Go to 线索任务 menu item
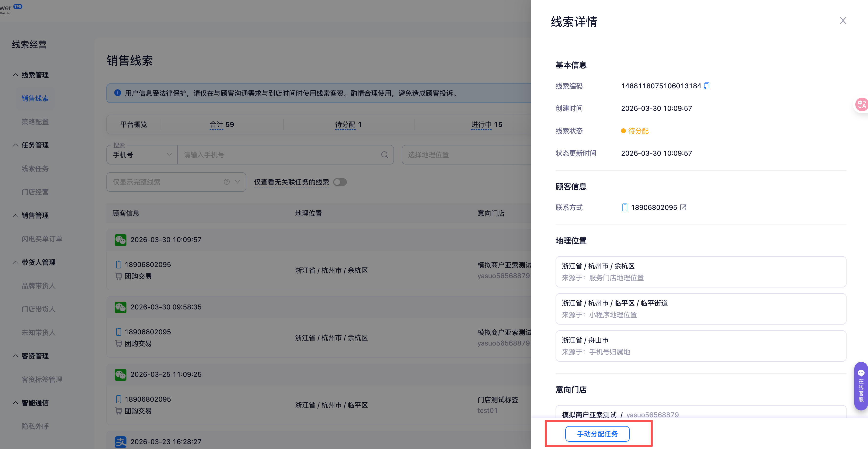868x449 pixels. coord(35,169)
